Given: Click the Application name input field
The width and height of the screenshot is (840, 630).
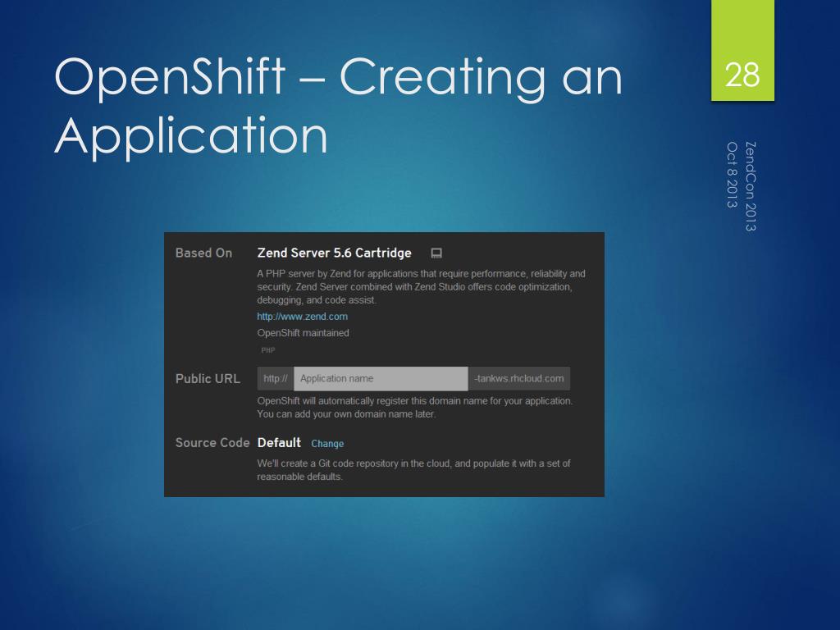Looking at the screenshot, I should pyautogui.click(x=381, y=379).
